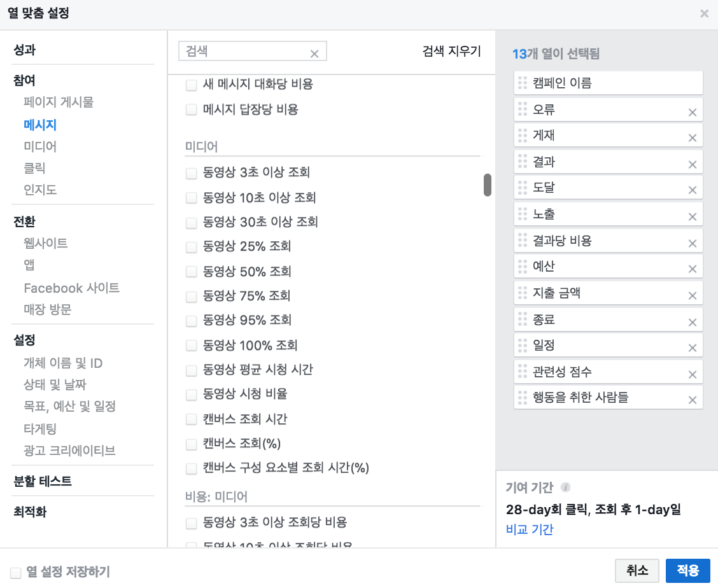
Task: Apply changes with the 적용 button
Action: tap(689, 571)
